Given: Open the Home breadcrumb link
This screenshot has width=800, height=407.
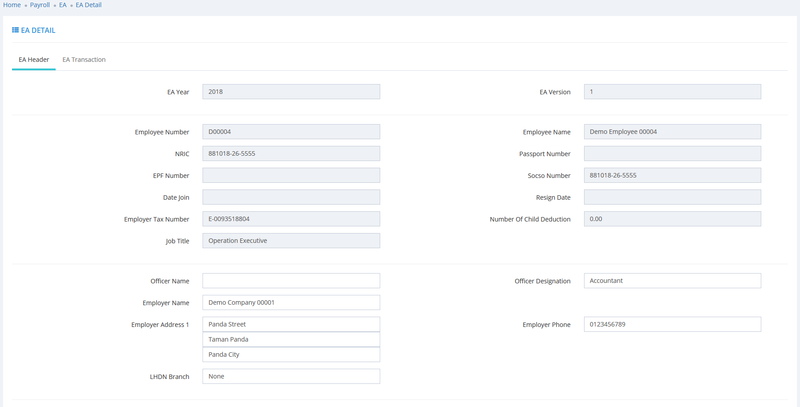Looking at the screenshot, I should pyautogui.click(x=12, y=5).
